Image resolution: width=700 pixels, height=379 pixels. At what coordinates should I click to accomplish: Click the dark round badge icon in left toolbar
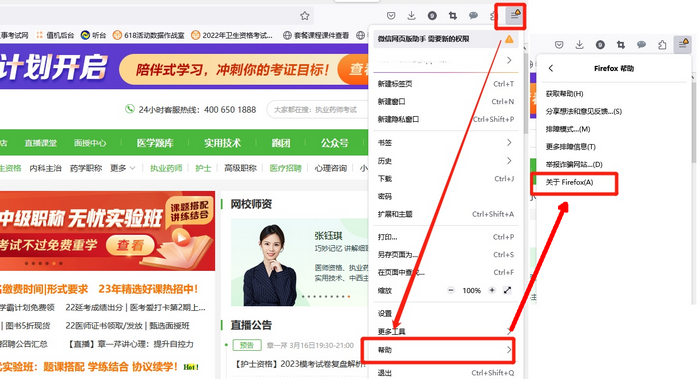(432, 16)
